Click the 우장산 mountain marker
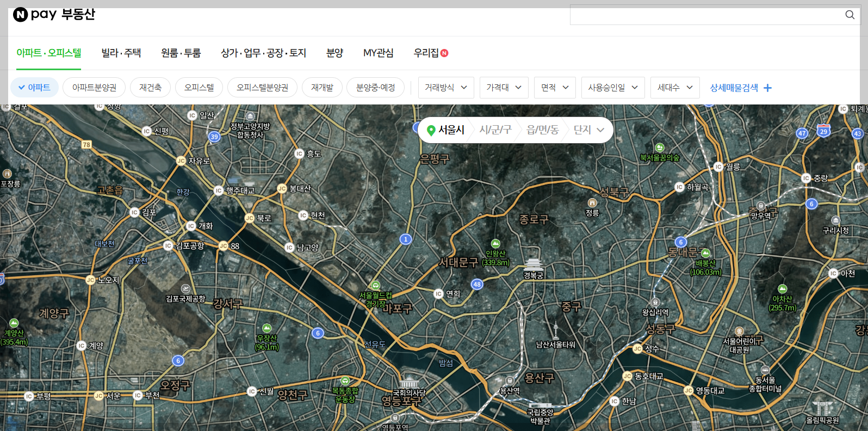The height and width of the screenshot is (431, 868). 266,328
